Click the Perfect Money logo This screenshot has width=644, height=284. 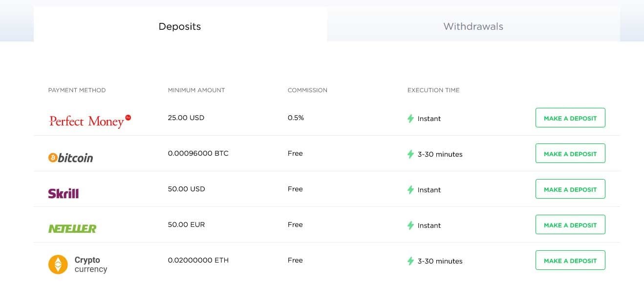coord(90,120)
